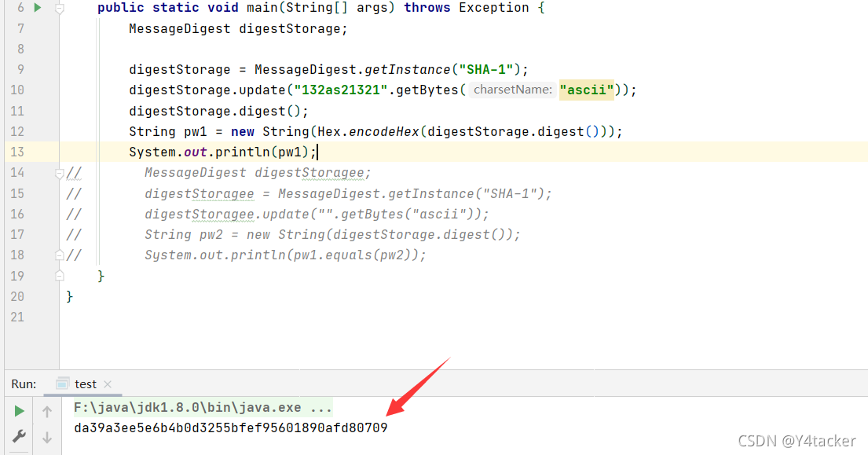Click the commented update("") call on line 16

[x=317, y=215]
